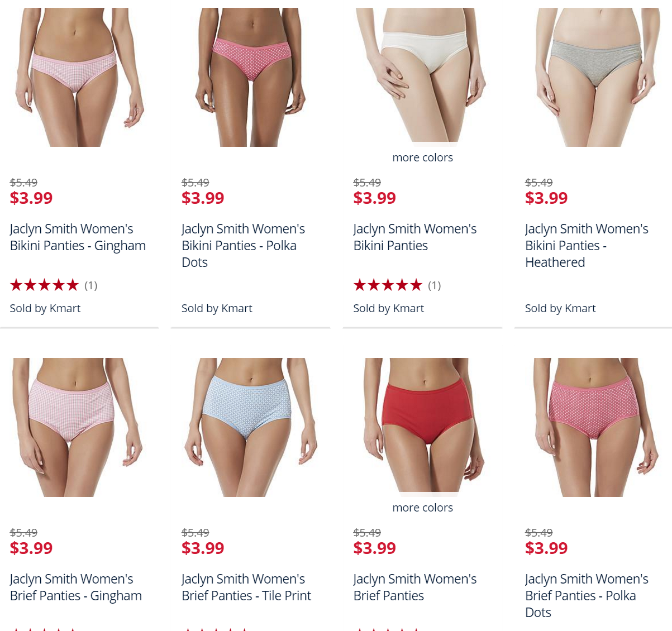Open Jaclyn Smith Women's Bikini Panties title link

tap(414, 237)
